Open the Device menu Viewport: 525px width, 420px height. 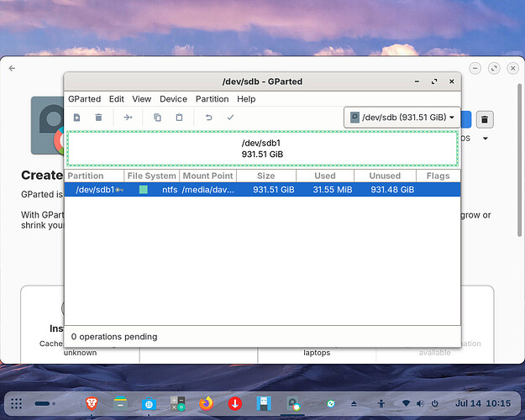(x=173, y=99)
